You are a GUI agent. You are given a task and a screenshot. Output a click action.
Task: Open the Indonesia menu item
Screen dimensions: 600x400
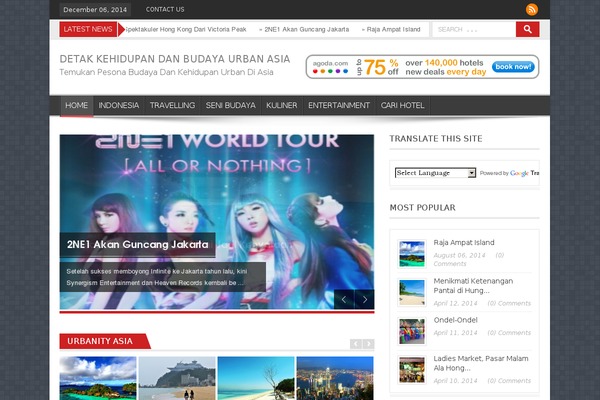(119, 106)
